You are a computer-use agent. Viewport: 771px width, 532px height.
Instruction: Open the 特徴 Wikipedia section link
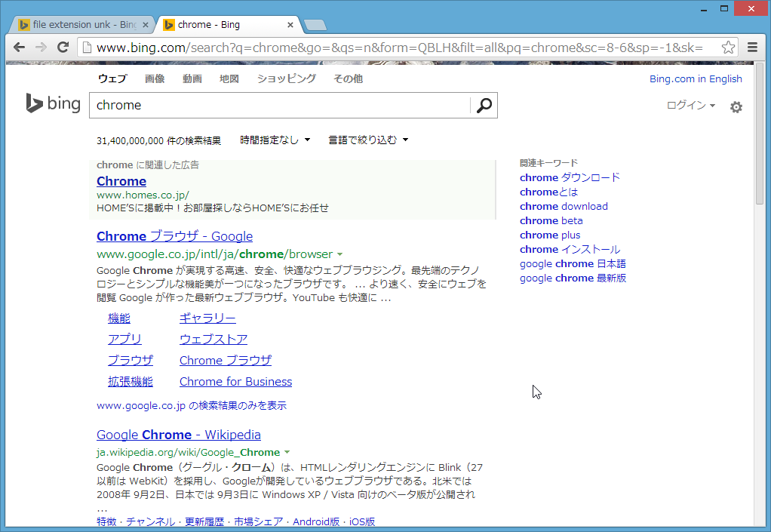pyautogui.click(x=106, y=521)
